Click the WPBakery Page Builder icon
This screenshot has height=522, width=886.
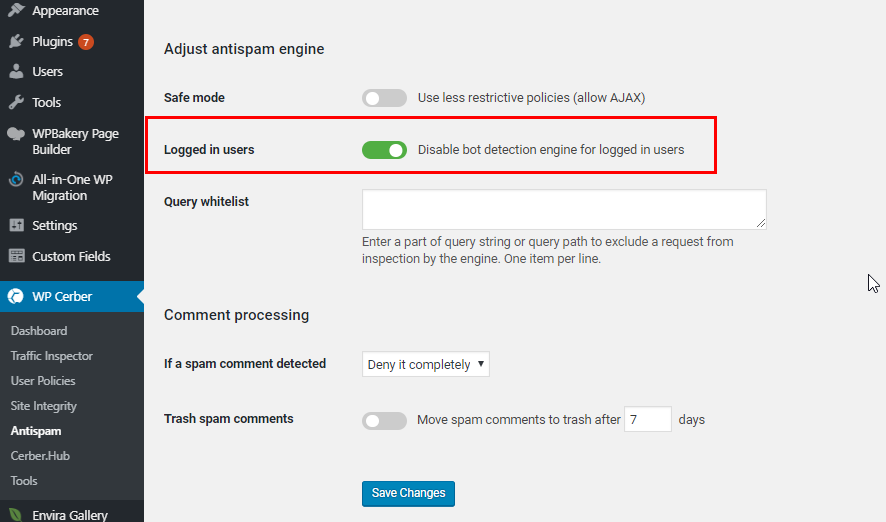tap(16, 134)
